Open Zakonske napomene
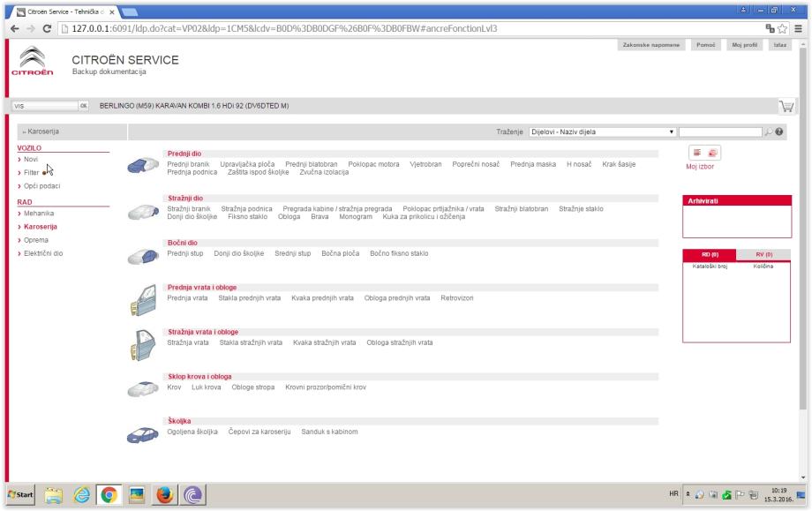This screenshot has height=511, width=812. click(651, 45)
